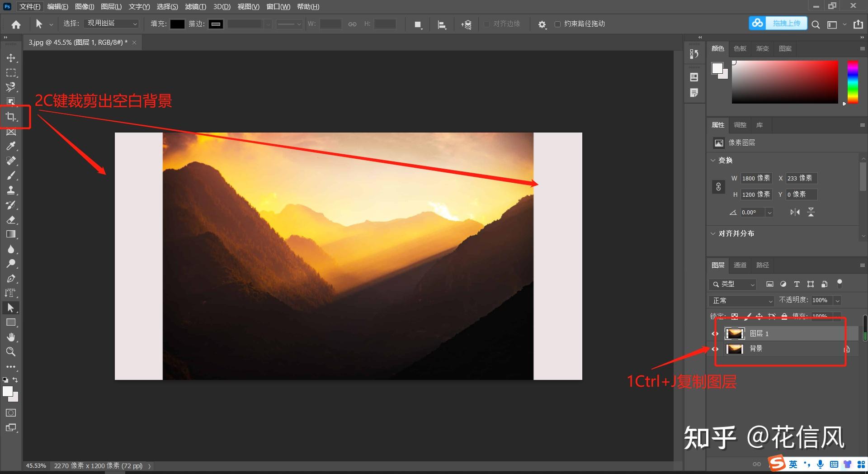Expand the 对齐并分布 section
Viewport: 868px width, 474px height.
(x=713, y=233)
